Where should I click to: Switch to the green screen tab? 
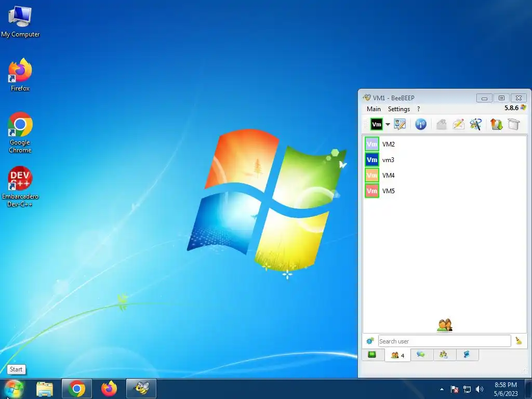pyautogui.click(x=372, y=355)
